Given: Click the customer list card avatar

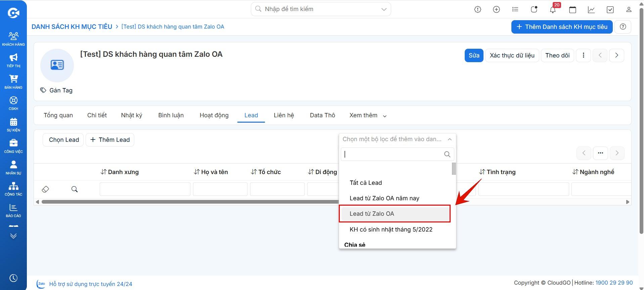Looking at the screenshot, I should tap(57, 65).
